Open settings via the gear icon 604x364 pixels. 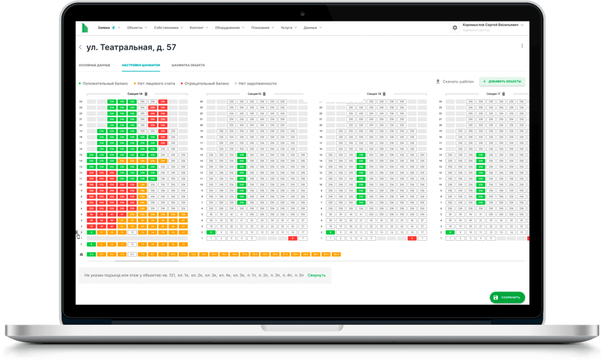[x=454, y=28]
